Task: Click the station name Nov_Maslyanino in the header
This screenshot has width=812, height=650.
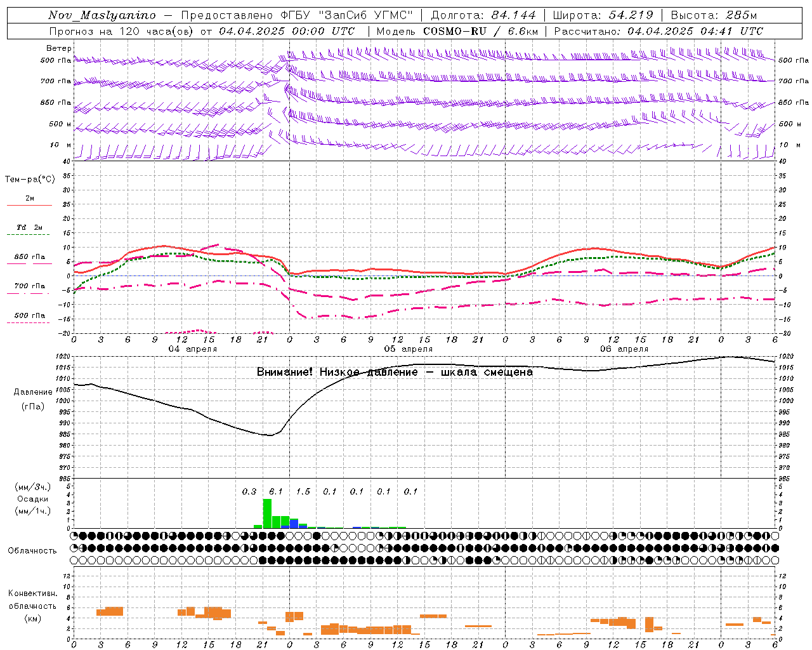Action: point(102,15)
